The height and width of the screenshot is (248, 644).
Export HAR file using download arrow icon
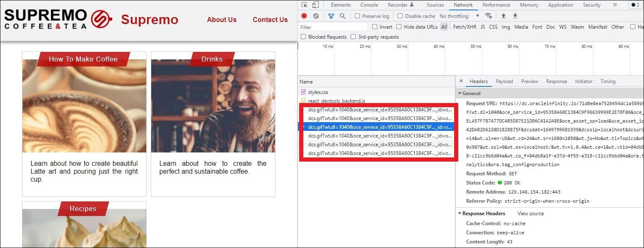515,16
